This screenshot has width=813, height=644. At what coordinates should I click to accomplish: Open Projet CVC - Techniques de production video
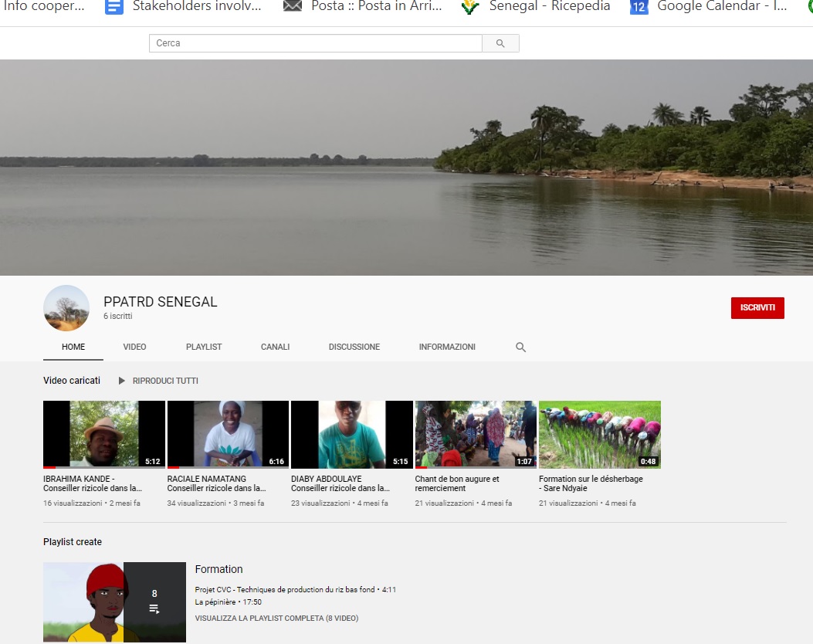(x=296, y=589)
